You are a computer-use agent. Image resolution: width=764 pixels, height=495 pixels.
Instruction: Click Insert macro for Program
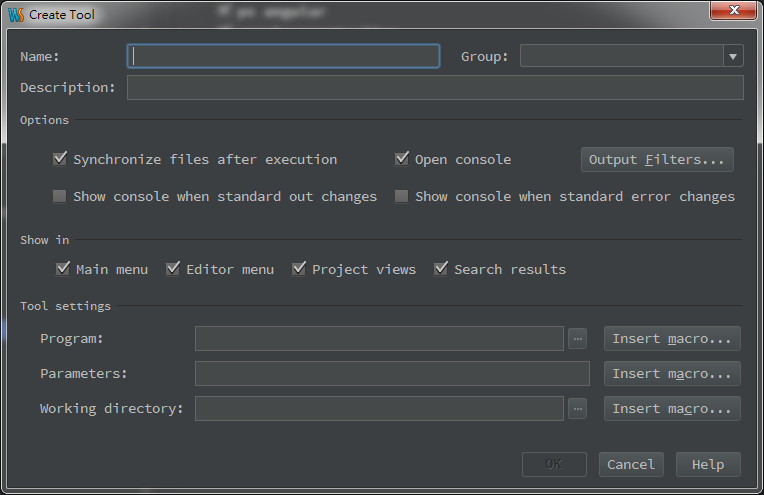672,339
